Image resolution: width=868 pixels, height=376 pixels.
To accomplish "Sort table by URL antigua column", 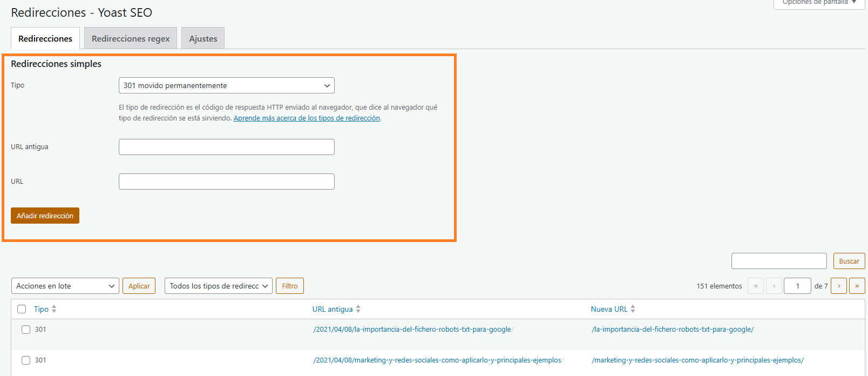I will tap(333, 309).
